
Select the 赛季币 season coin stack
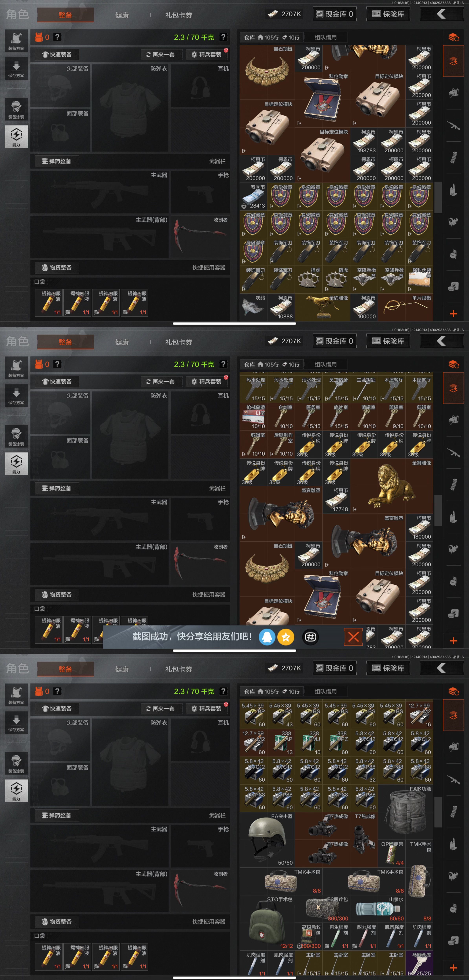pyautogui.click(x=253, y=197)
